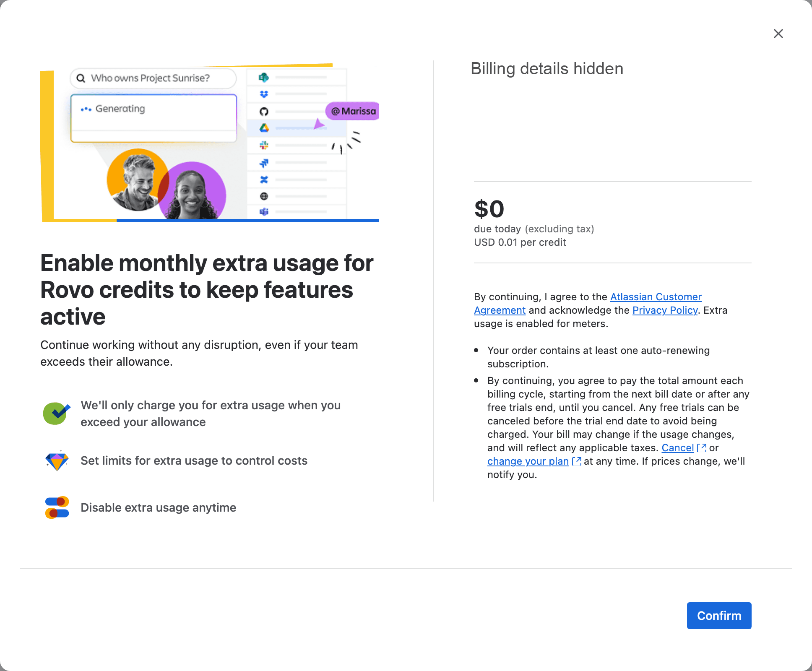
Task: Click the Google Drive icon in the illustration
Action: (x=264, y=128)
